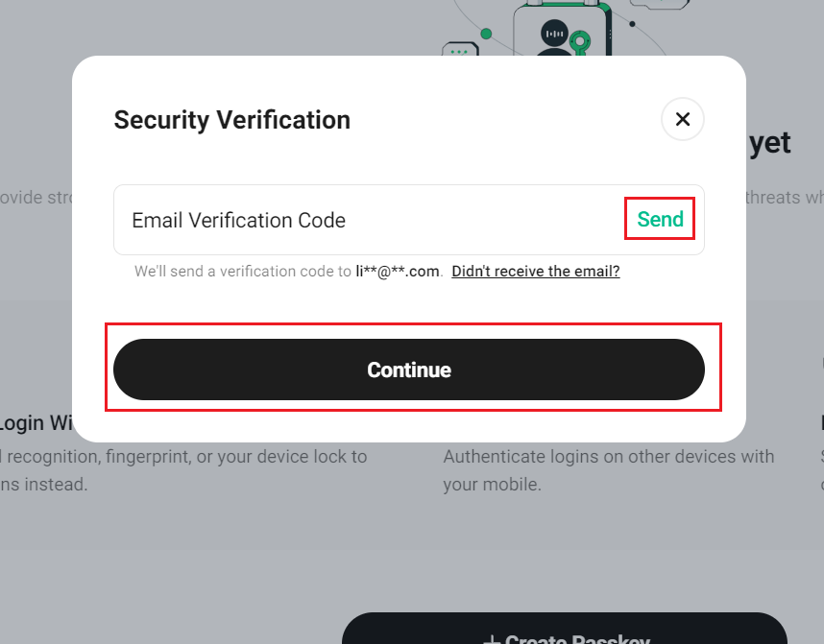Viewport: 824px width, 644px height.
Task: Close the Security Verification dialog
Action: [682, 119]
